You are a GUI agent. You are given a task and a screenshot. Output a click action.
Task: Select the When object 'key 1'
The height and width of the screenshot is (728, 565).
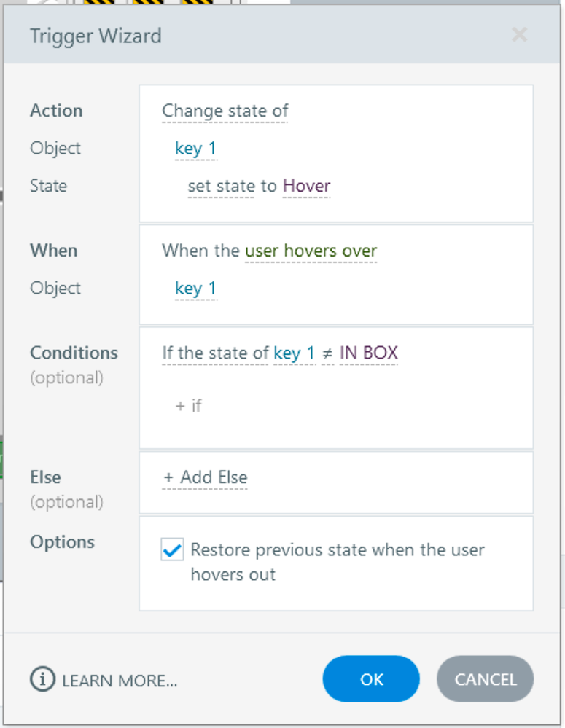tap(195, 289)
